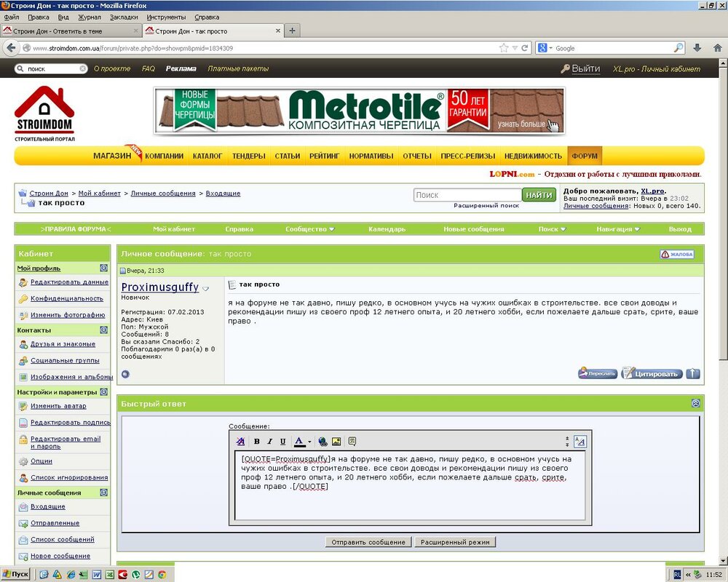This screenshot has width=728, height=582.
Task: Switch to the 'Ответить в теме' browser tab
Action: pyautogui.click(x=71, y=31)
